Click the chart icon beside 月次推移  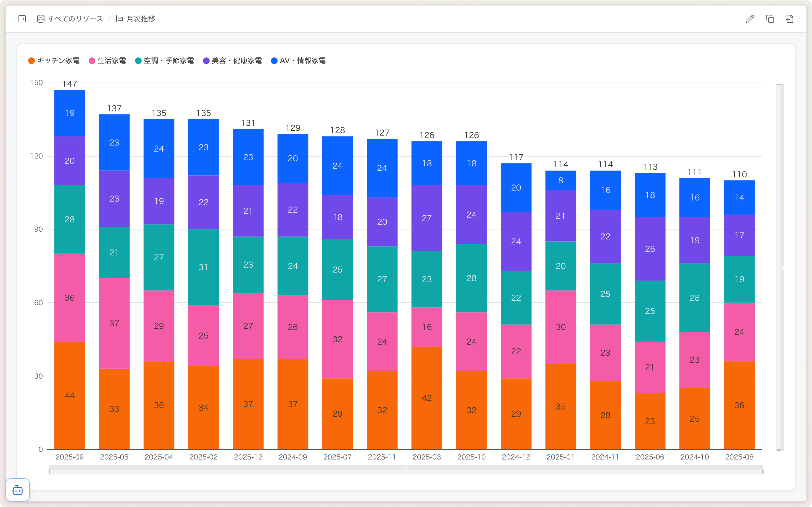click(x=120, y=19)
